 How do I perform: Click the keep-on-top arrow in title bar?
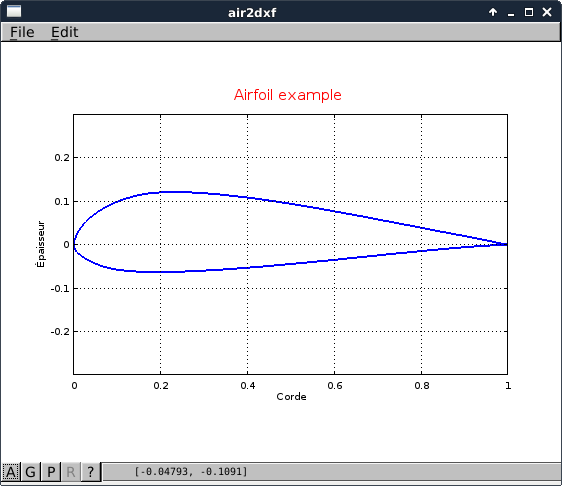tap(493, 12)
